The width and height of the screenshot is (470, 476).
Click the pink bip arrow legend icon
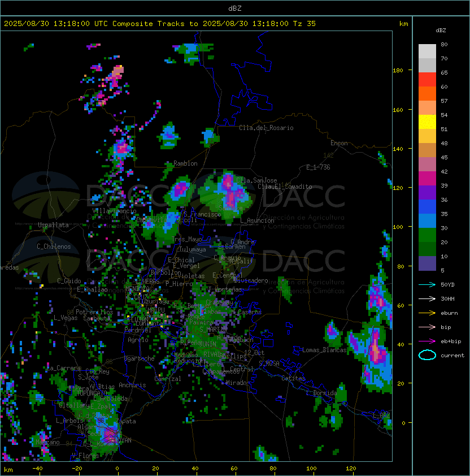[x=427, y=327]
